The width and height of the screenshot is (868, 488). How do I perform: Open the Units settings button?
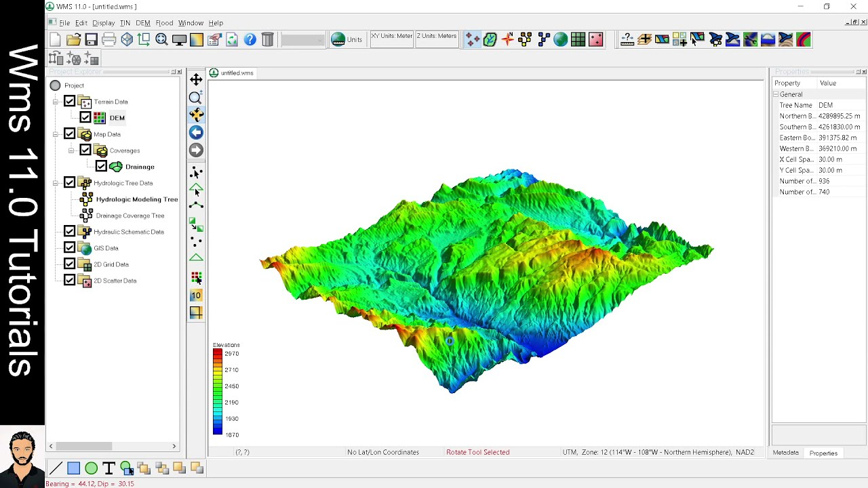tap(347, 39)
